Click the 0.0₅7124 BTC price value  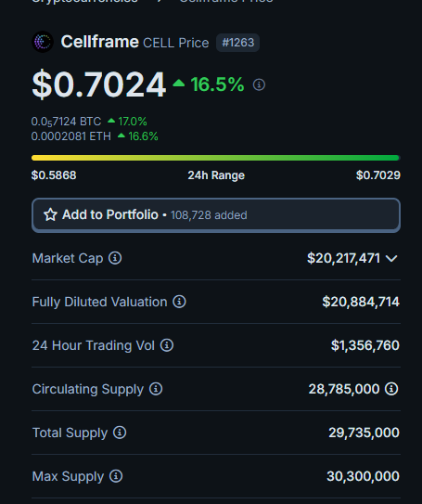point(66,122)
